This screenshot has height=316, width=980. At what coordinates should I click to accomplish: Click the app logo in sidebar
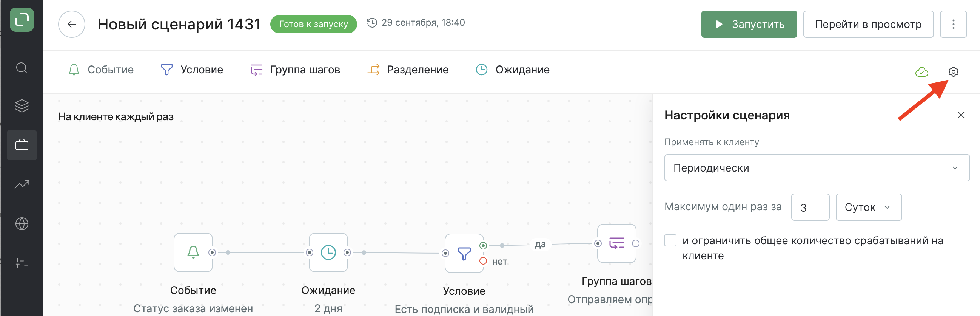22,19
